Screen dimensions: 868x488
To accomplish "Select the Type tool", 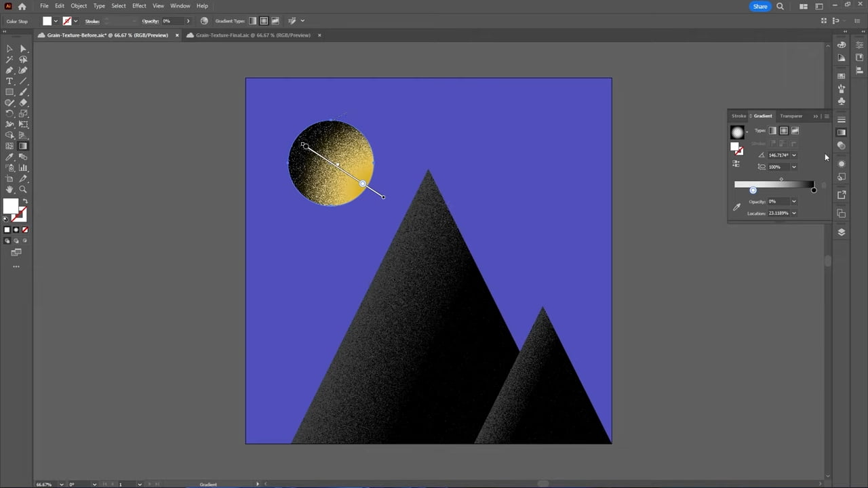I will point(9,81).
